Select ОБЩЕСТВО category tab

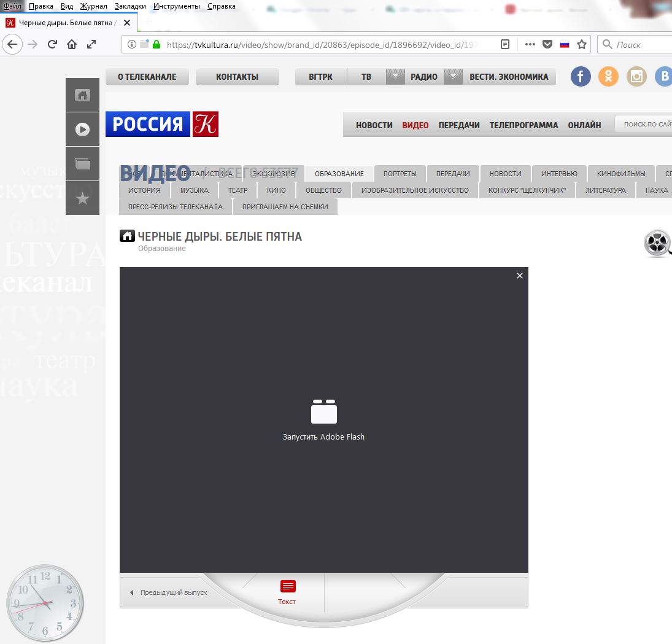point(323,190)
